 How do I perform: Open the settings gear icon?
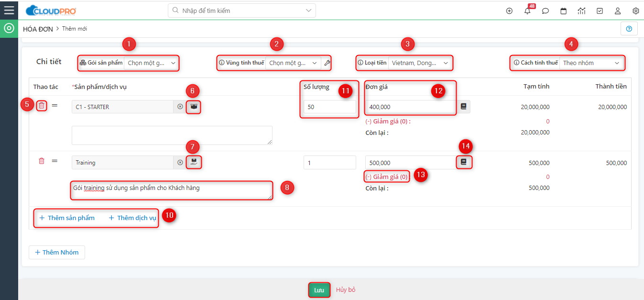pos(635,11)
